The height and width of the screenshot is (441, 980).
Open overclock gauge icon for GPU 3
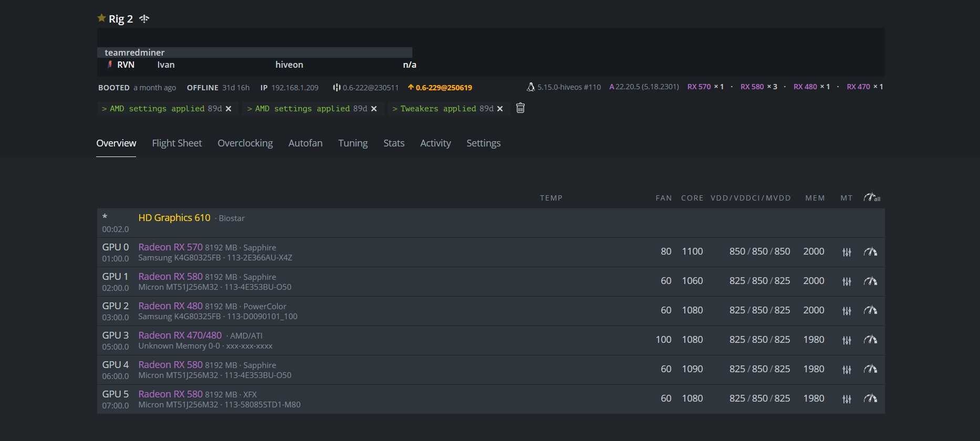pyautogui.click(x=870, y=340)
